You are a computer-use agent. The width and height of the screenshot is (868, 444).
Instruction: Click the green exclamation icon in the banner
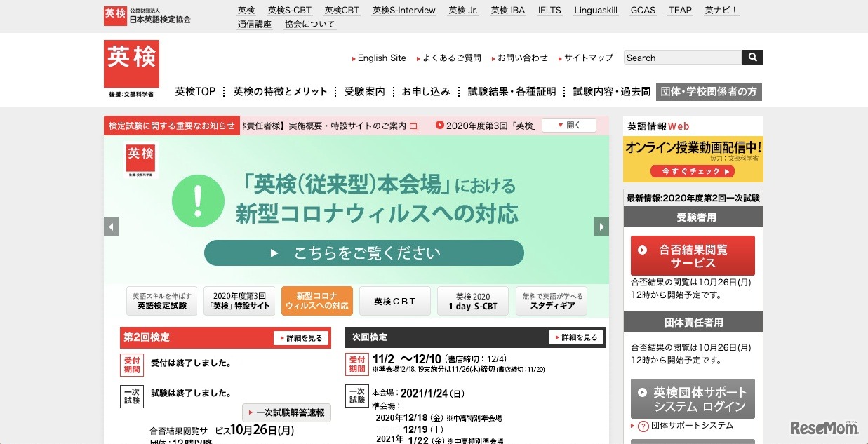pos(198,201)
